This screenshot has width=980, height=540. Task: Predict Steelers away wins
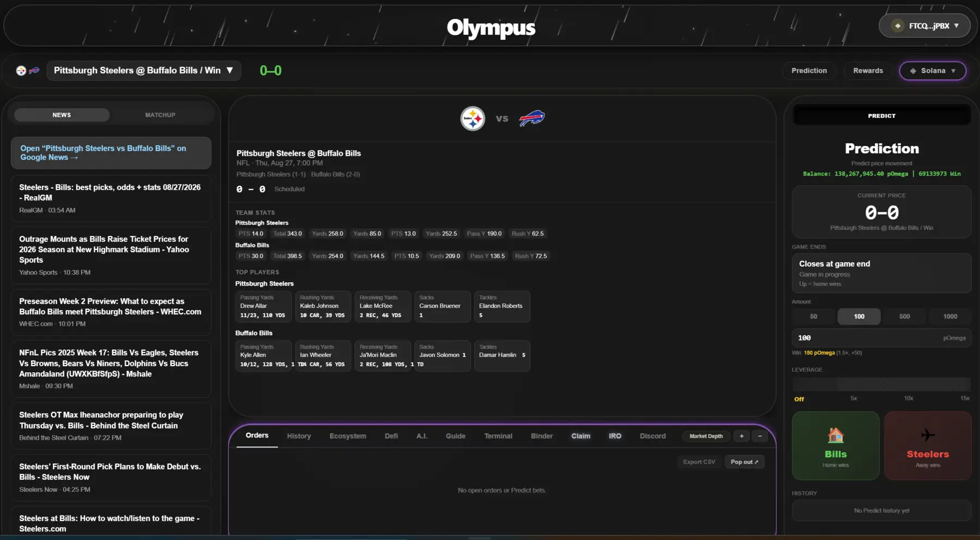pos(928,446)
